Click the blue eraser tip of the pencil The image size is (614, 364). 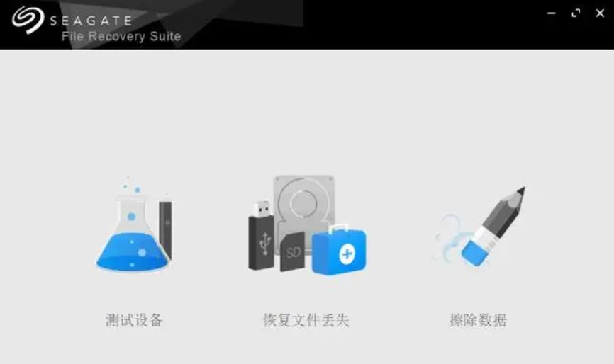pyautogui.click(x=474, y=253)
